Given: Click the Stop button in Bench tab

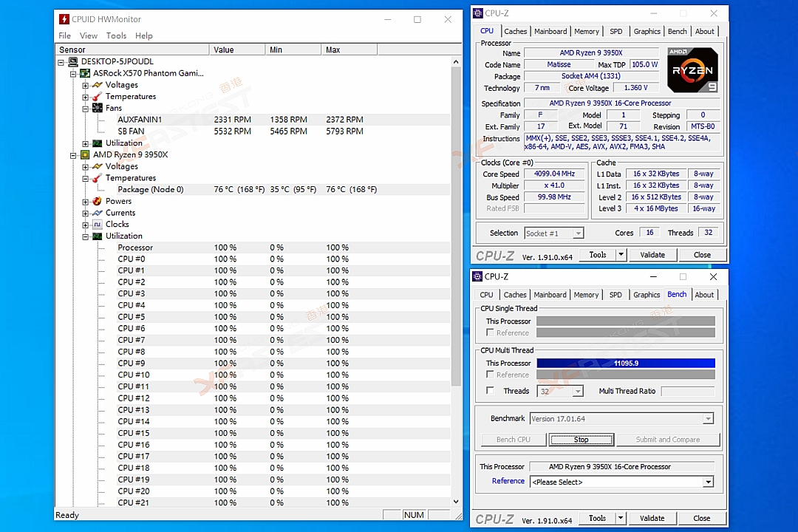Looking at the screenshot, I should [582, 440].
